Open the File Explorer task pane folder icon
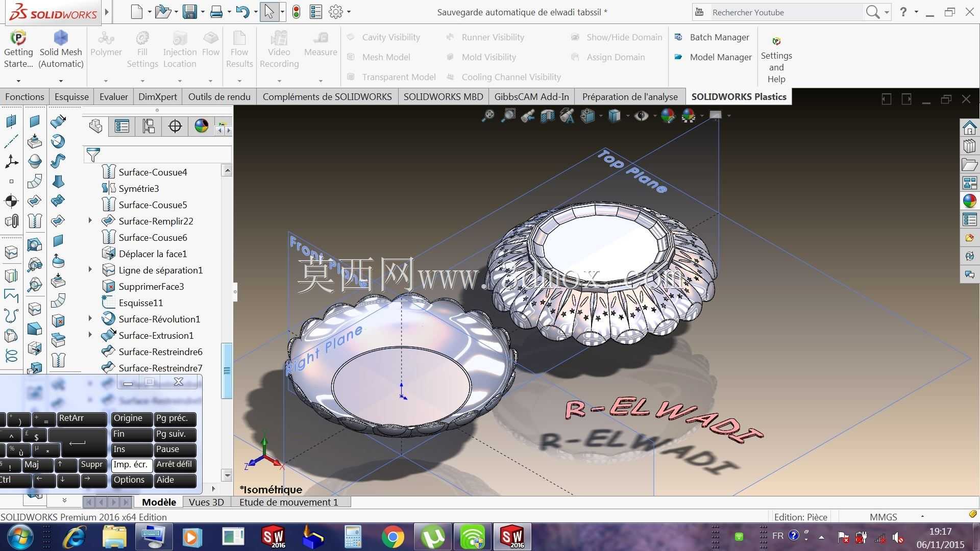Image resolution: width=980 pixels, height=551 pixels. [970, 165]
